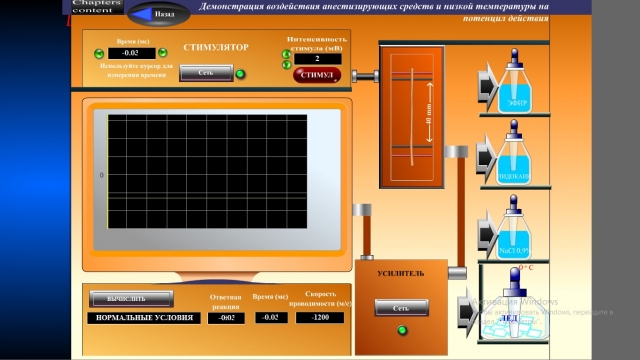The image size is (640, 360).
Task: Decrease stimulus intensity with lower green button
Action: 286,64
